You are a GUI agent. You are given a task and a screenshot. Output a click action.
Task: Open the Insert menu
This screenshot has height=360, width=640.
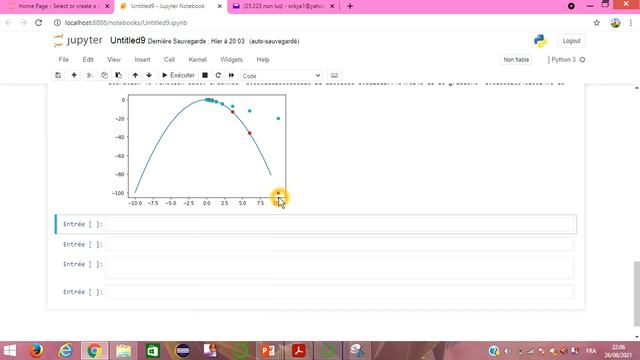point(142,60)
